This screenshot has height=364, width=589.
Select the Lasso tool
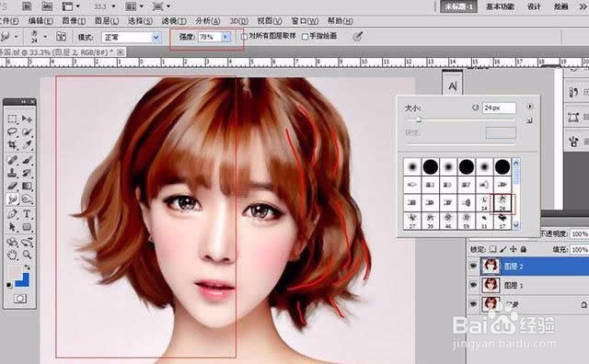pos(12,131)
